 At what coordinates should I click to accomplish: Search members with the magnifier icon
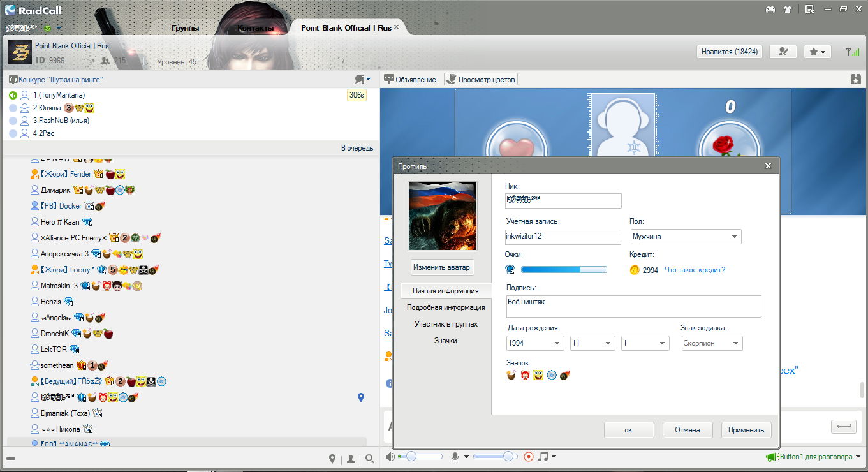(x=370, y=459)
